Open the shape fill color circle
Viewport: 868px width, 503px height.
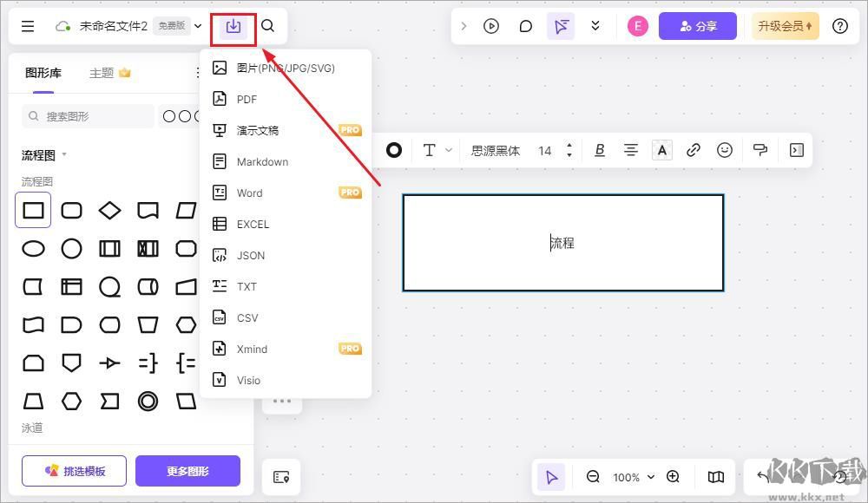[394, 150]
